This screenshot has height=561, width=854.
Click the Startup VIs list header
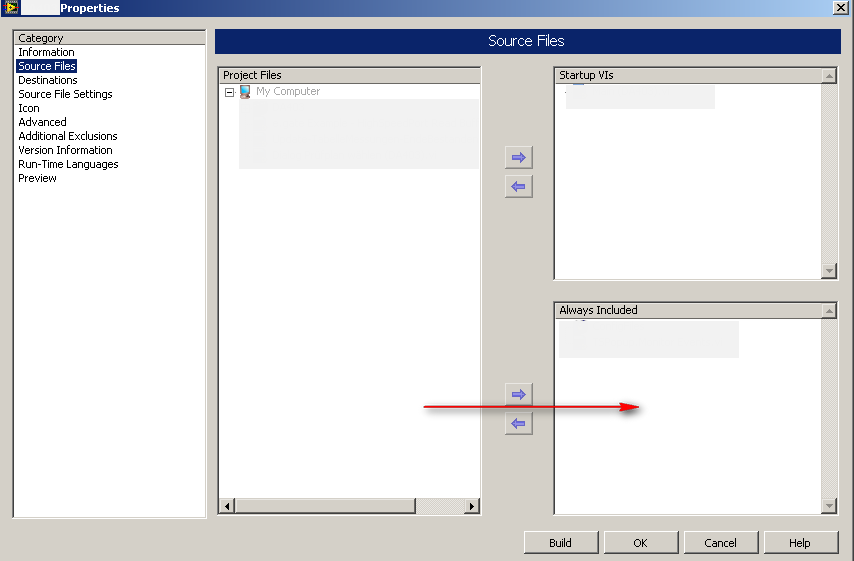click(x=688, y=75)
